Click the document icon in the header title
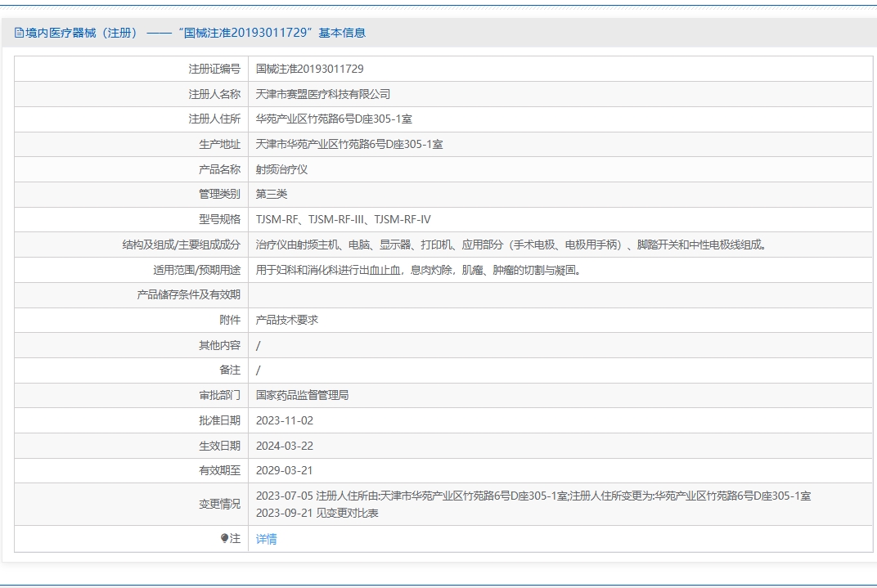 pyautogui.click(x=19, y=33)
